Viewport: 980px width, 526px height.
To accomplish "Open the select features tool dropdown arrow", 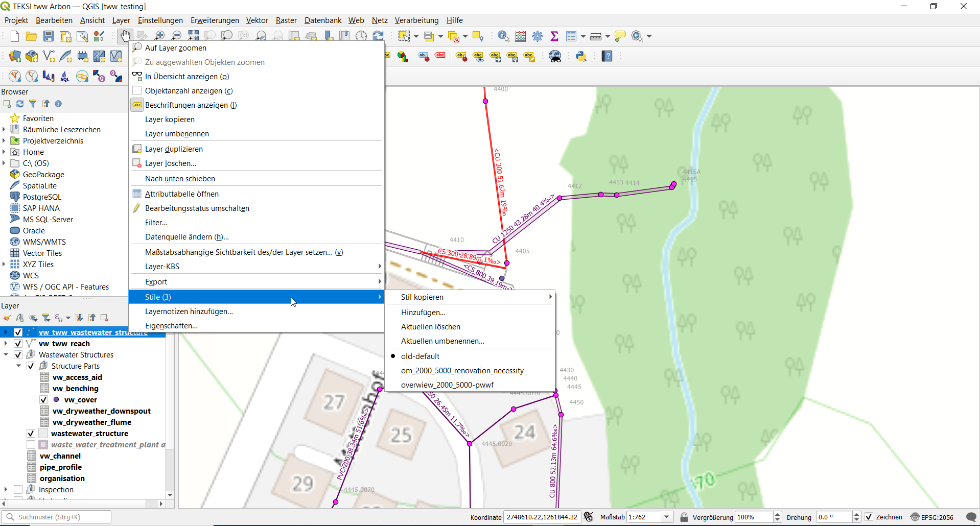I will 416,36.
